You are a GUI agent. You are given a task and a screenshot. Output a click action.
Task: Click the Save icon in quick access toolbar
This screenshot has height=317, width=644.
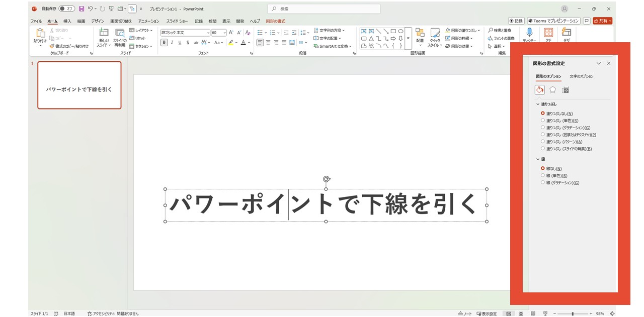[81, 9]
